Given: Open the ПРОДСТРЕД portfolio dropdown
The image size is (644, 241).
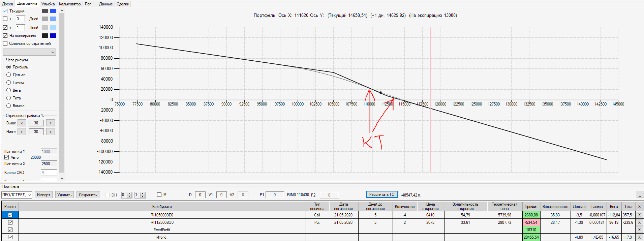Looking at the screenshot, I should click(x=17, y=195).
